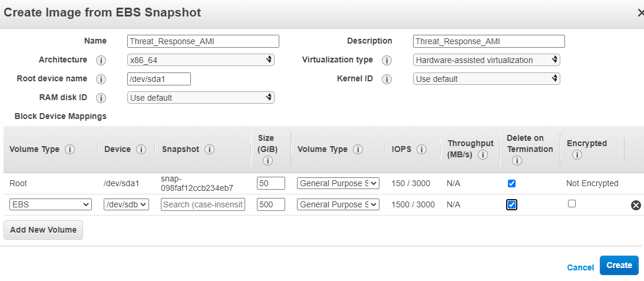Click info icon next to Architecture label

click(x=101, y=60)
